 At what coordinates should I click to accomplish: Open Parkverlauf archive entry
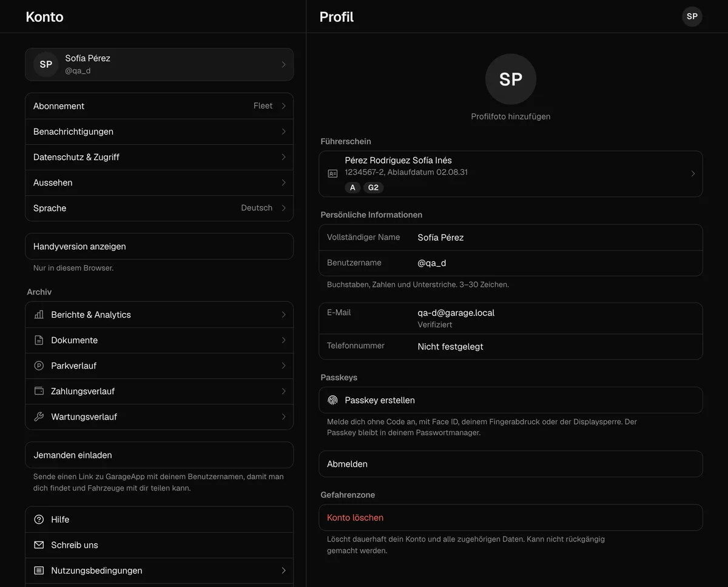click(159, 366)
